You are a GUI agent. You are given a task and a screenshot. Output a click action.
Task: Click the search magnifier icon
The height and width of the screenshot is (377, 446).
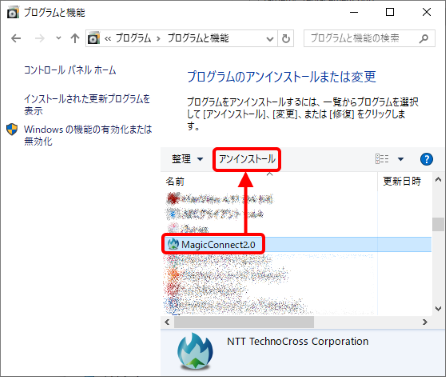pyautogui.click(x=424, y=39)
